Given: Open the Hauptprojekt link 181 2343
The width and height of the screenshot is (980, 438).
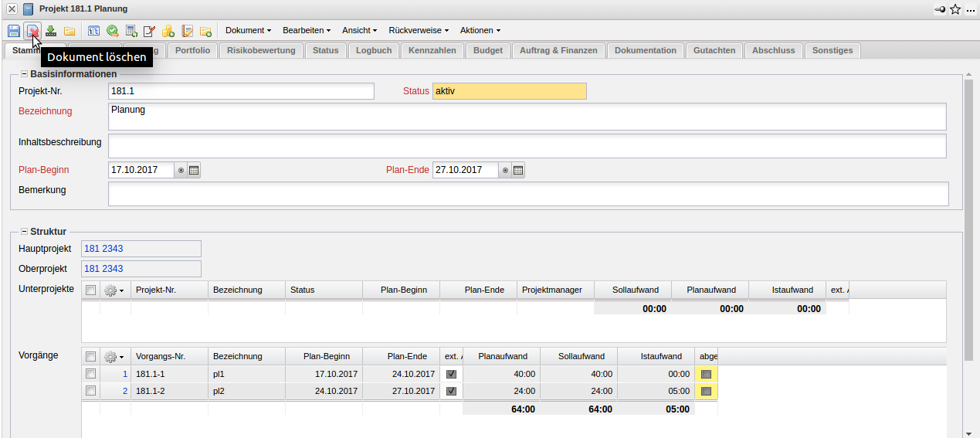Looking at the screenshot, I should click(103, 249).
